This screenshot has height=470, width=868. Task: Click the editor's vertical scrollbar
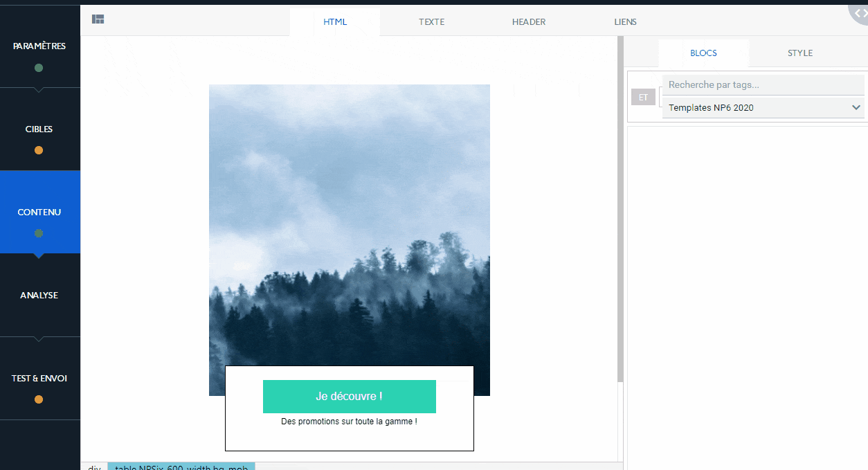pyautogui.click(x=620, y=208)
